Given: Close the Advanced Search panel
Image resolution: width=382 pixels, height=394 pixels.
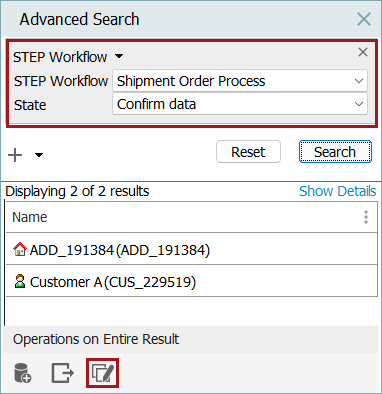Looking at the screenshot, I should [x=364, y=19].
